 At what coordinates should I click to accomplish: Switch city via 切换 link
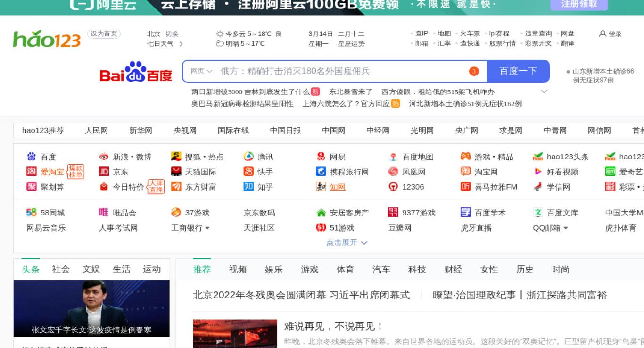tap(172, 34)
